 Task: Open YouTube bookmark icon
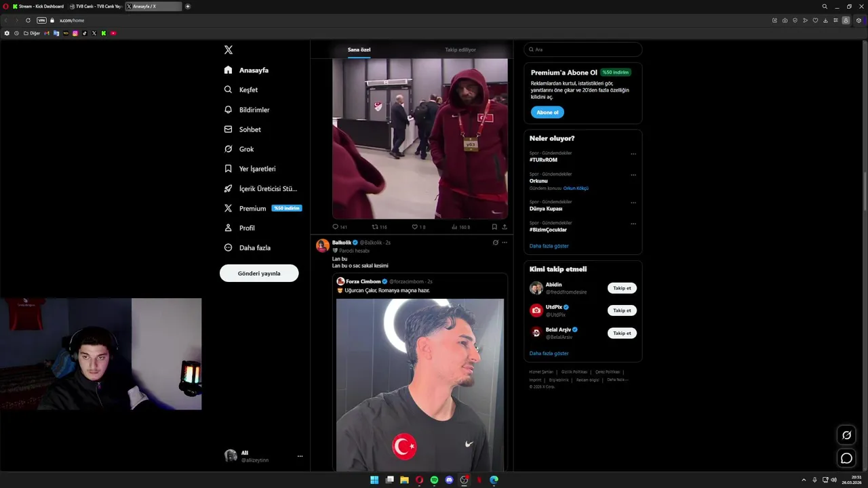click(x=113, y=33)
